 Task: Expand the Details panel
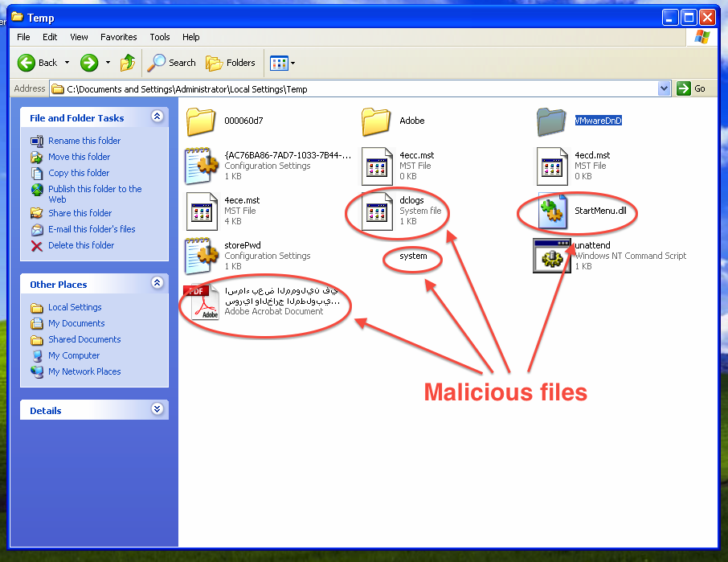tap(157, 410)
